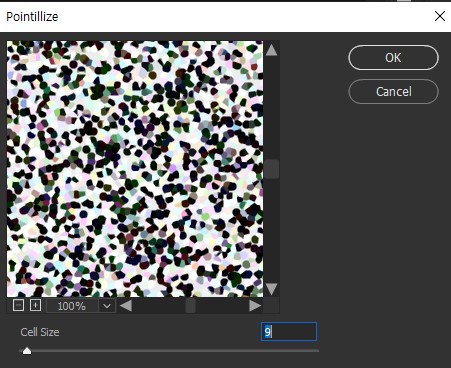Click the vertical scrollbar thumb of preview

[x=272, y=169]
